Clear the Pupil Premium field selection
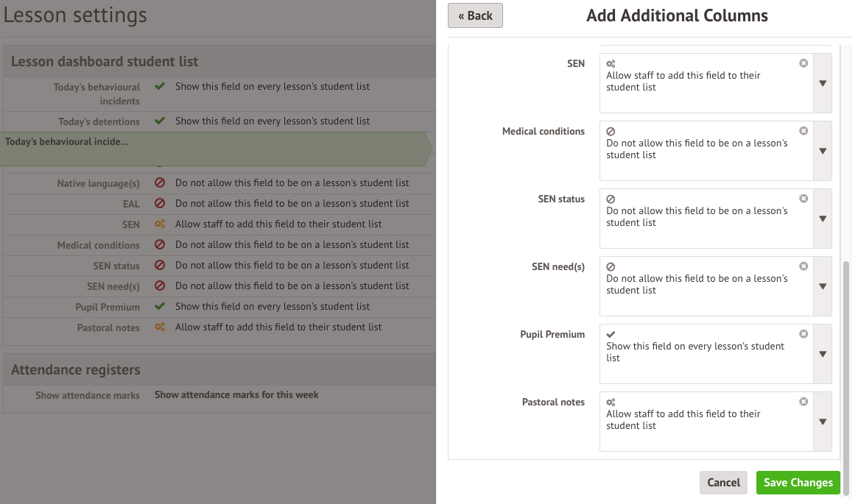 tap(804, 335)
